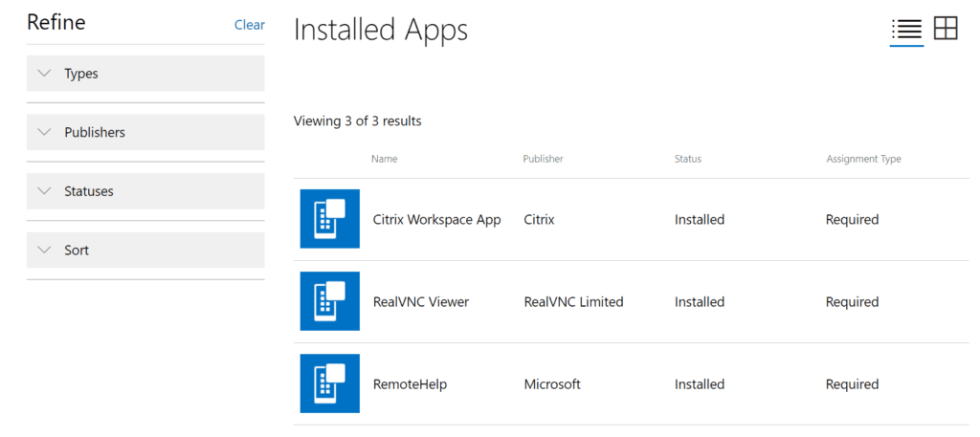Select the Citrix Workspace App name

pyautogui.click(x=436, y=220)
